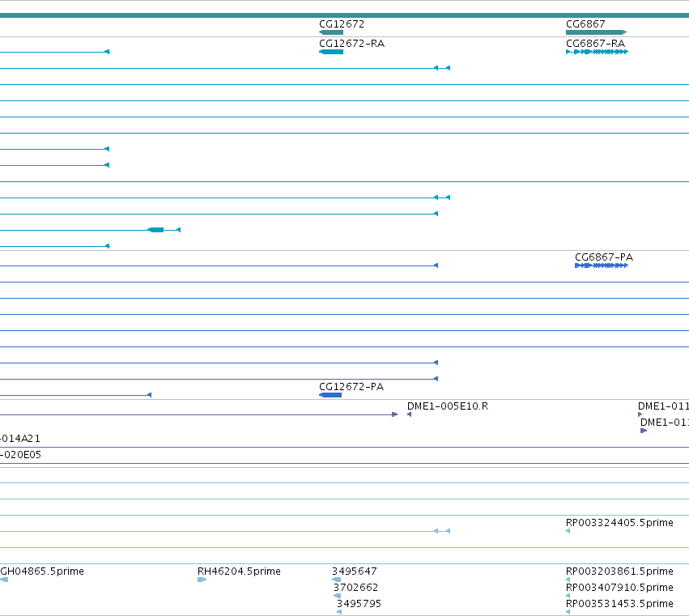Click the 3495647 feature label
This screenshot has width=689, height=616.
pos(354,571)
